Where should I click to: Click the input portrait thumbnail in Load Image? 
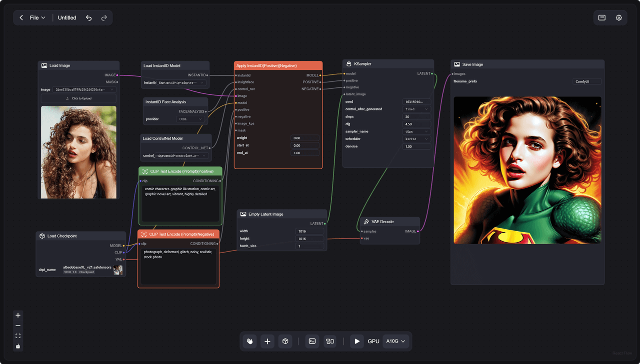[78, 152]
